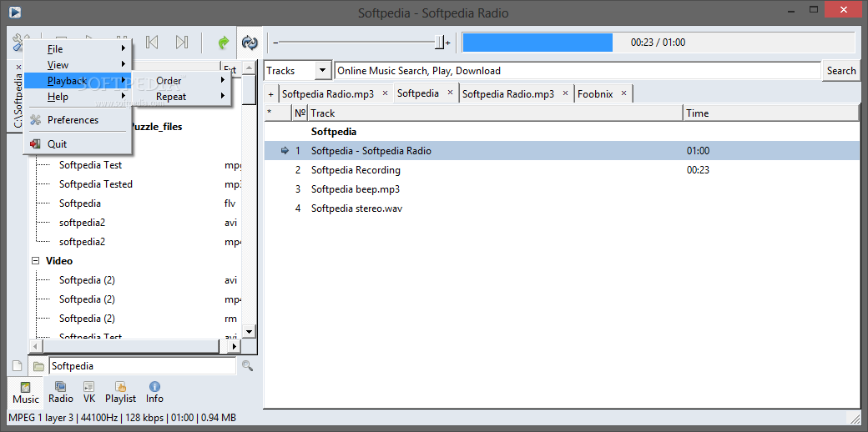Open the File submenu
Screen dimensions: 868x432
click(x=78, y=48)
